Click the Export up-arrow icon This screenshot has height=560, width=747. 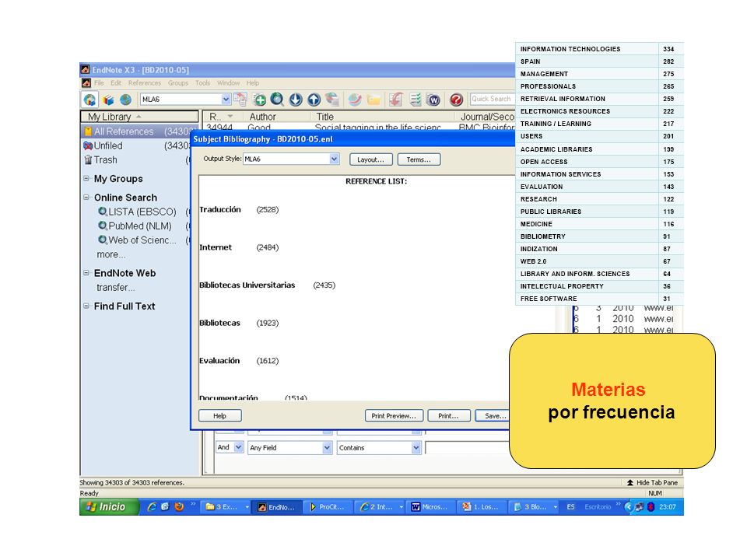click(x=314, y=100)
